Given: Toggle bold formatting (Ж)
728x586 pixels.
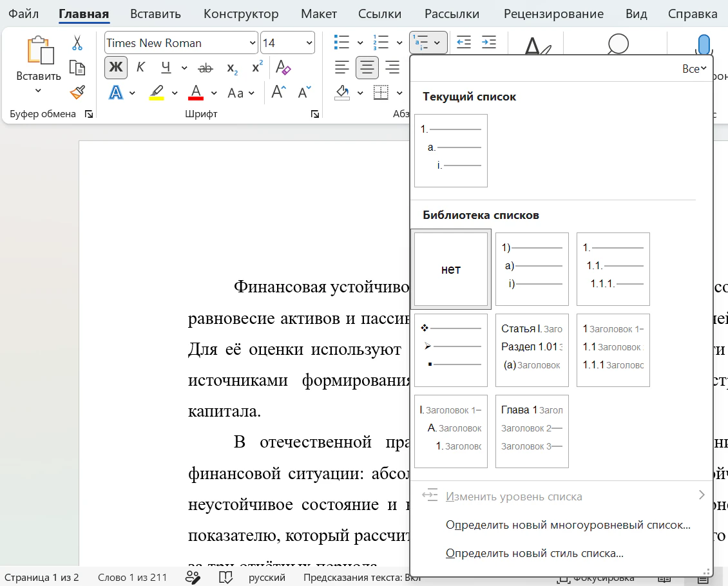Looking at the screenshot, I should pyautogui.click(x=116, y=68).
